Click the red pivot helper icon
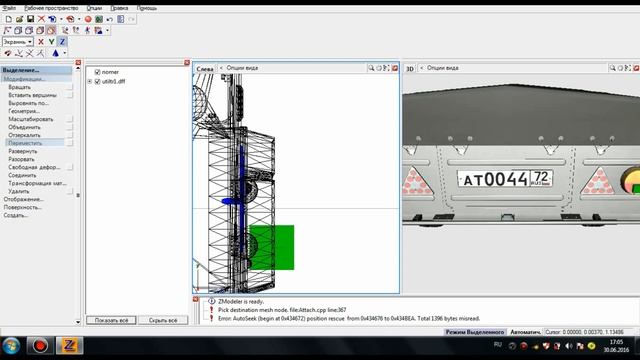 click(8, 53)
